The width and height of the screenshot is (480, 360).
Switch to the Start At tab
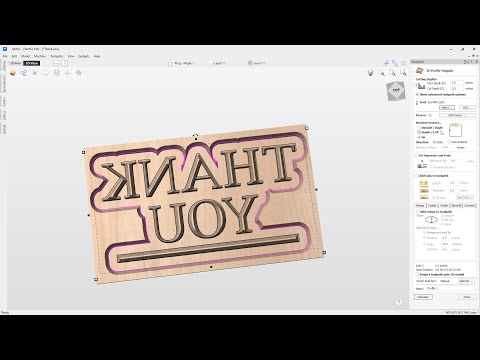tap(456, 205)
